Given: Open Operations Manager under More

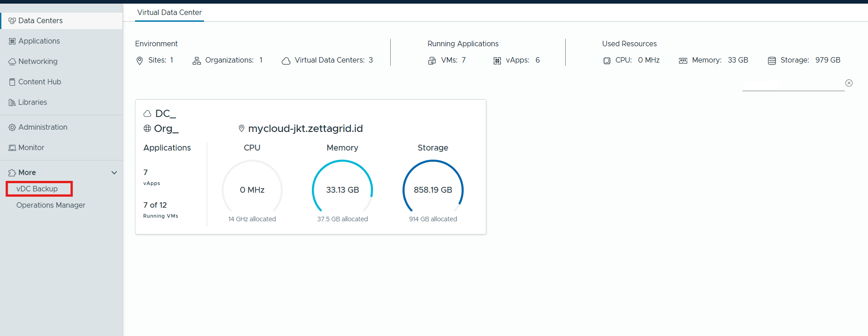Looking at the screenshot, I should [x=51, y=205].
